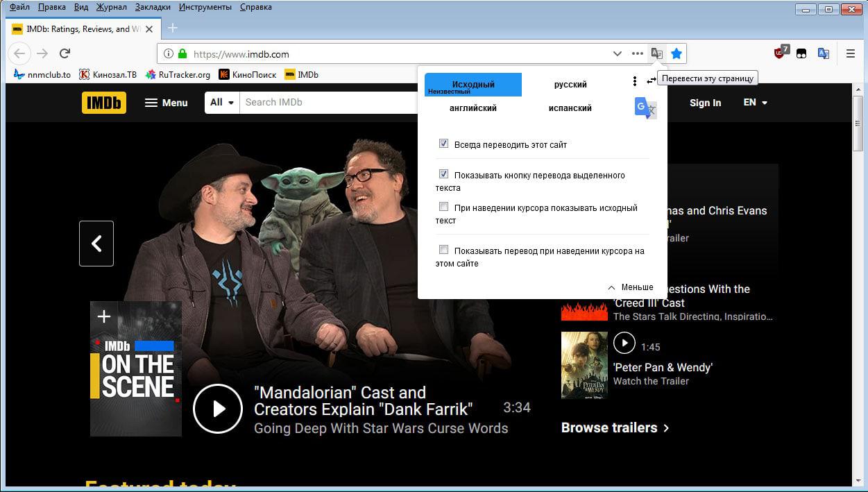Click the scrollbar up arrow
Image resolution: width=868 pixels, height=492 pixels.
click(x=859, y=89)
